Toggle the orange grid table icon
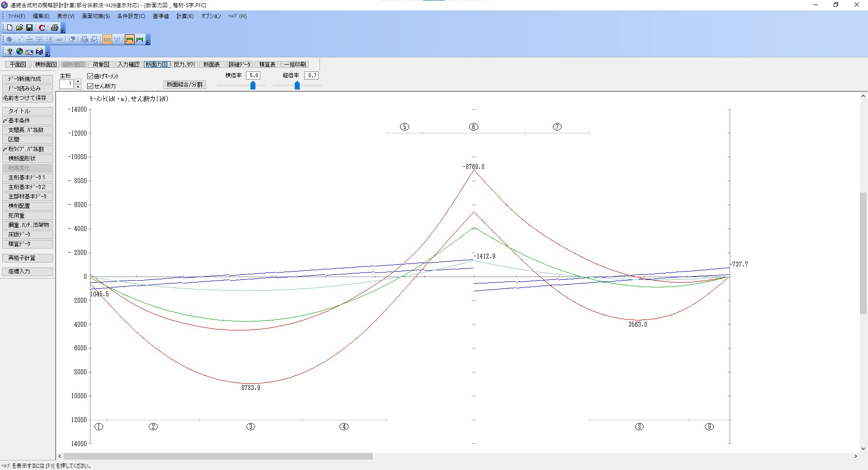 (107, 39)
